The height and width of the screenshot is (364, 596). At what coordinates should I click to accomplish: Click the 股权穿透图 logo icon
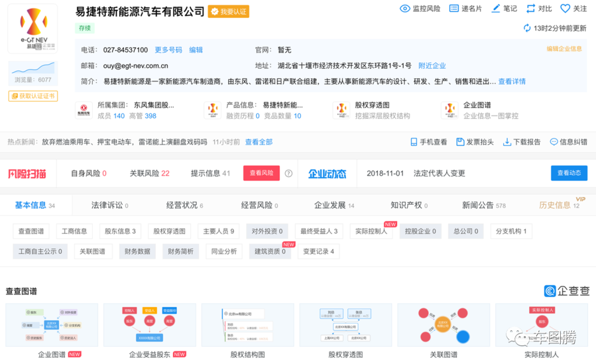tap(342, 110)
